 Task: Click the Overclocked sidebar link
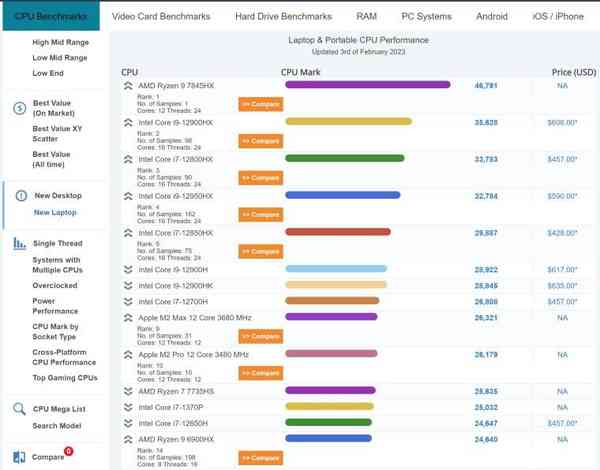coord(57,283)
